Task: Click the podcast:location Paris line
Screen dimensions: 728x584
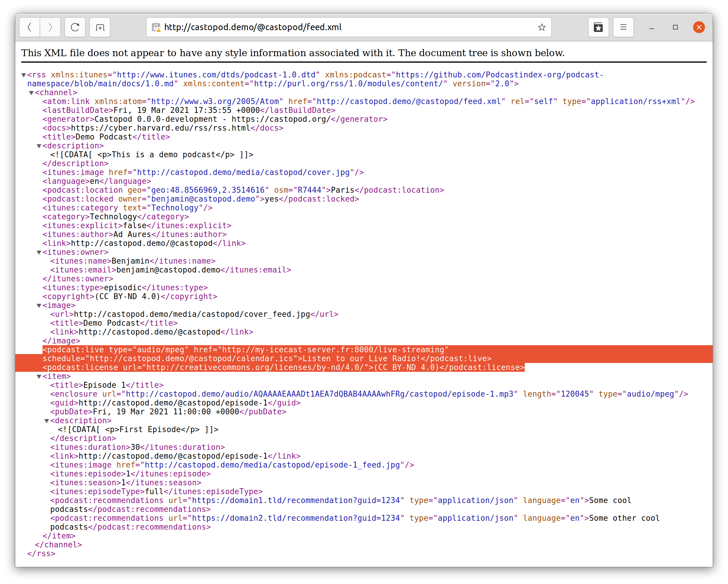Action: pos(243,190)
